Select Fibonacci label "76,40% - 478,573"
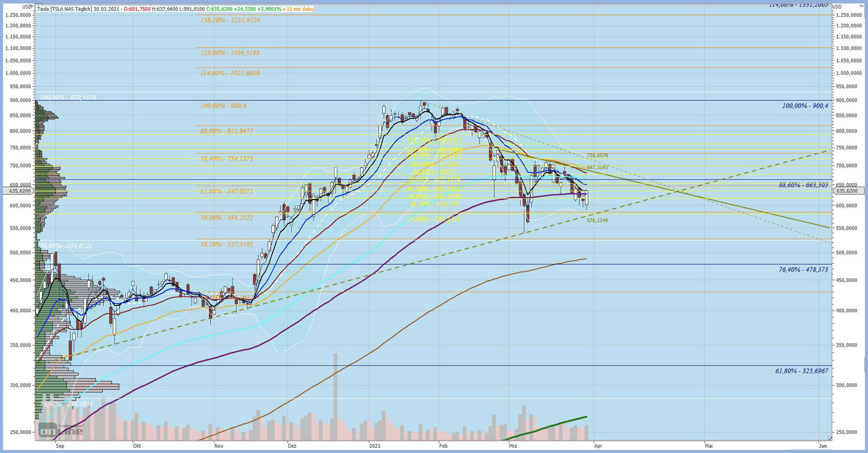 pos(803,269)
